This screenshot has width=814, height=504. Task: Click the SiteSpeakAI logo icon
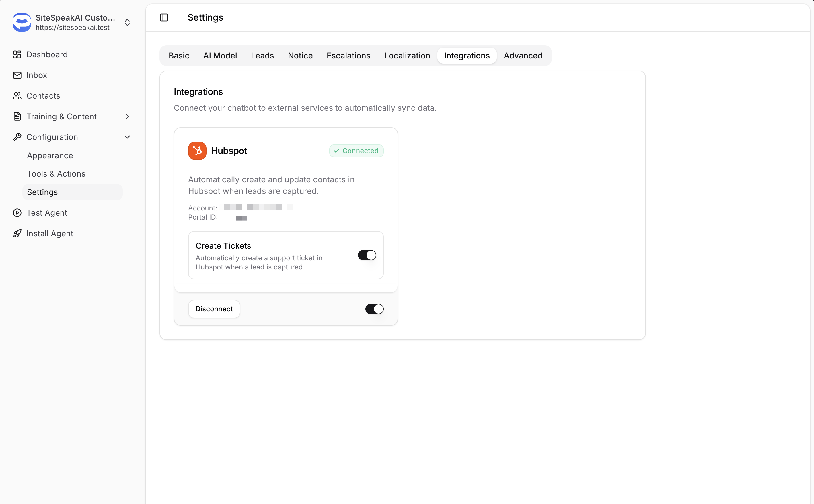click(22, 22)
